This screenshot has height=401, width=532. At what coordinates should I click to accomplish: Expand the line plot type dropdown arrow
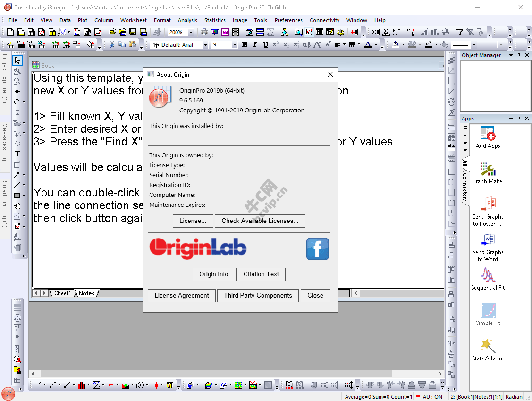click(44, 385)
